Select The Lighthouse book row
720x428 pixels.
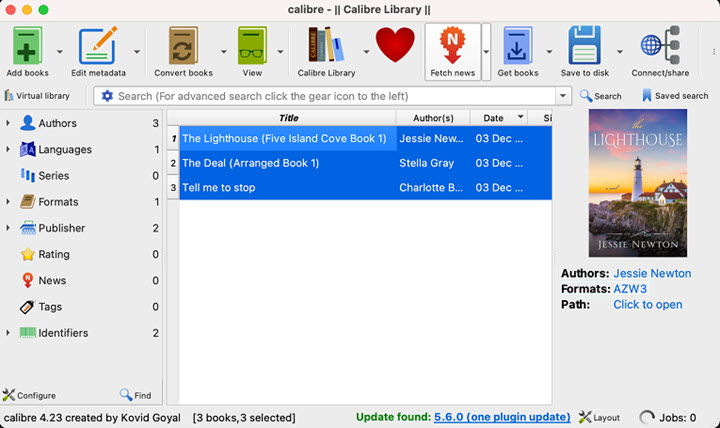click(366, 138)
